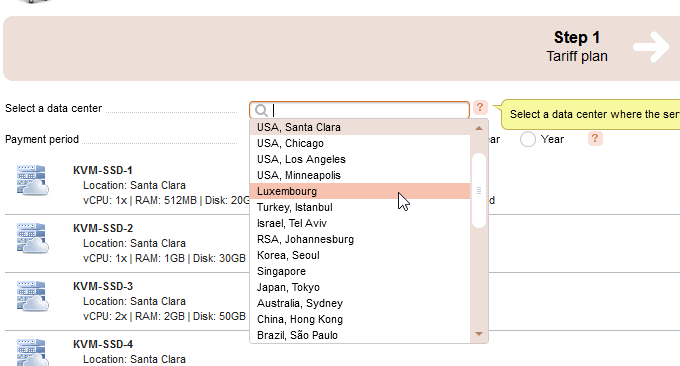
Task: Click dropdown list scroll down arrow
Action: point(479,334)
